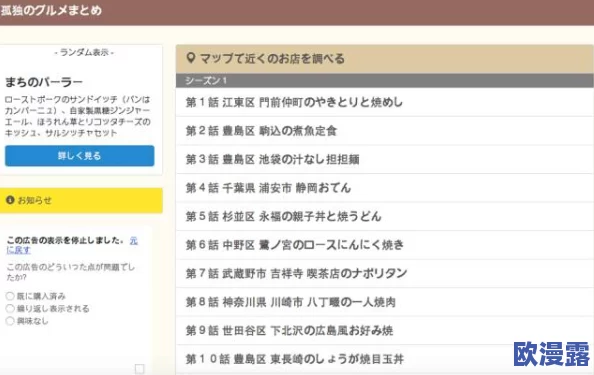
Task: Click the 孤独のグルメまとめ site title
Action: point(52,10)
